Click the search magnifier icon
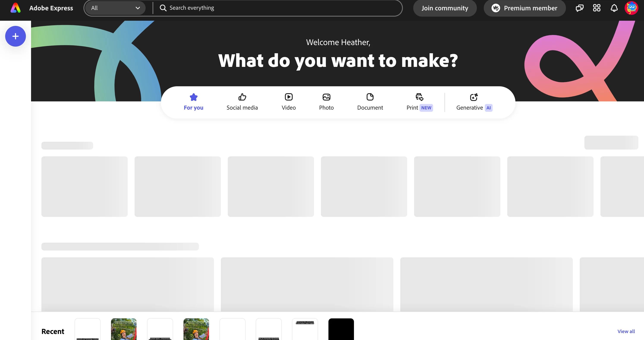The width and height of the screenshot is (644, 340). pos(163,8)
